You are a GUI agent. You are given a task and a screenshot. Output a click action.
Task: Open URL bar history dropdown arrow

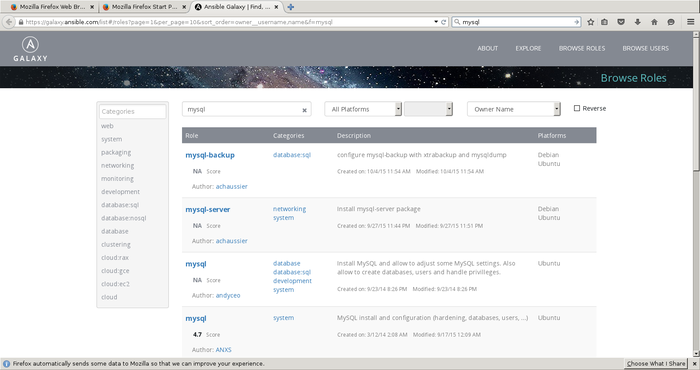436,22
